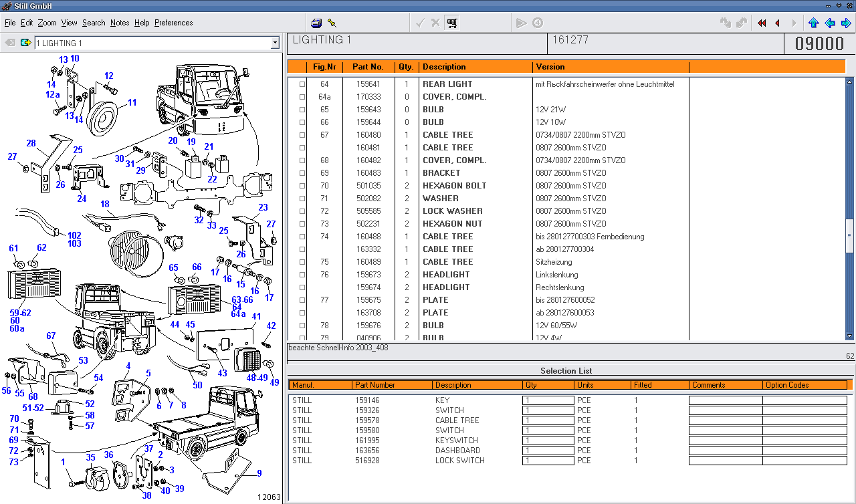Click the grey right arrow next to red arrows

click(x=793, y=23)
